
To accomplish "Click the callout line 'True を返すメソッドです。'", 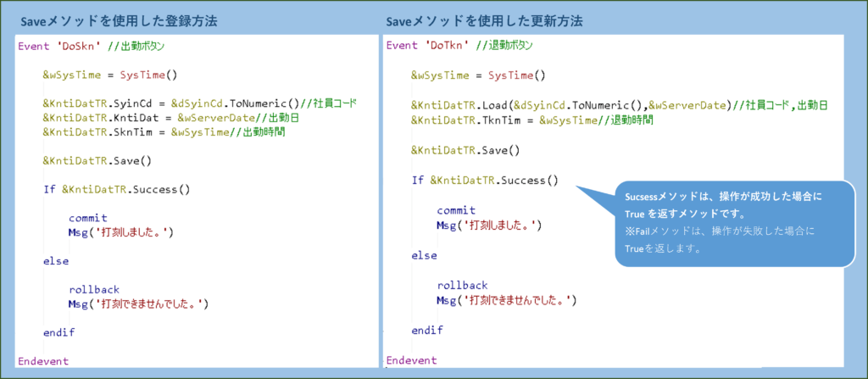I will coord(684,215).
